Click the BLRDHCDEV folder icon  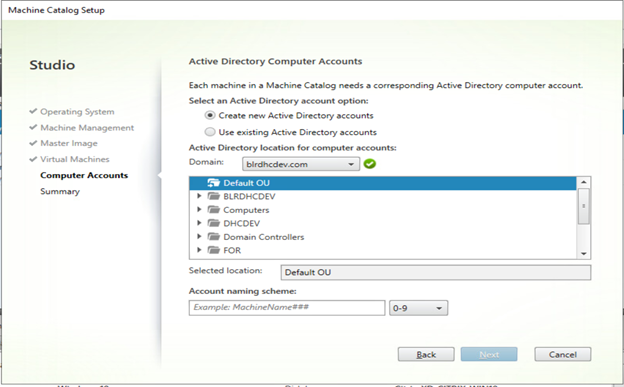tap(214, 196)
